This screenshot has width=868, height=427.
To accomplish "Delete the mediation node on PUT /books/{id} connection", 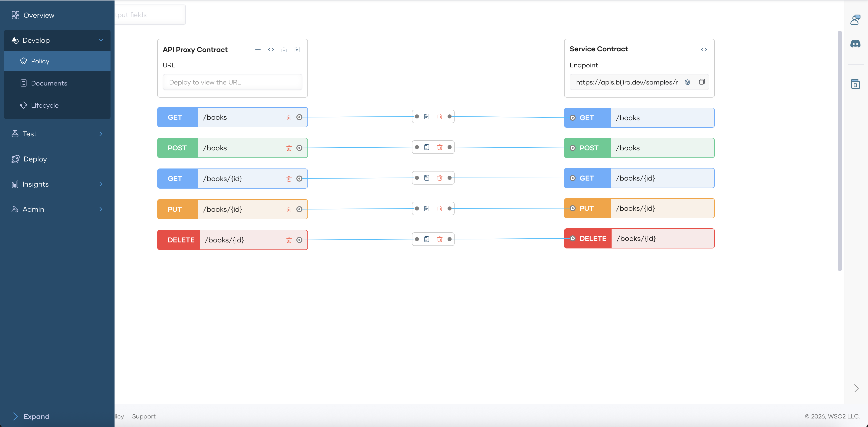I will pos(439,208).
